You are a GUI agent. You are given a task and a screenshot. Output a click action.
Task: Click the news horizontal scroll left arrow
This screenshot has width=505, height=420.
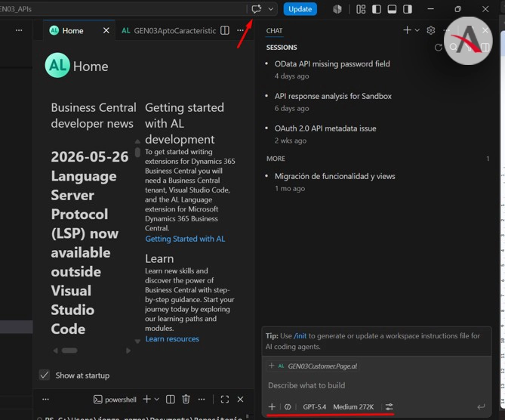[55, 351]
